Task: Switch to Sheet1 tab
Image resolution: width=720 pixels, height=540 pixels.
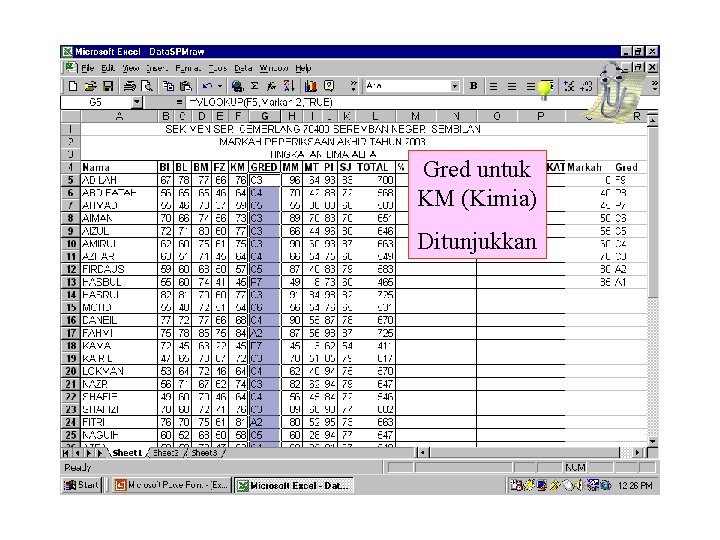Action: [x=127, y=453]
